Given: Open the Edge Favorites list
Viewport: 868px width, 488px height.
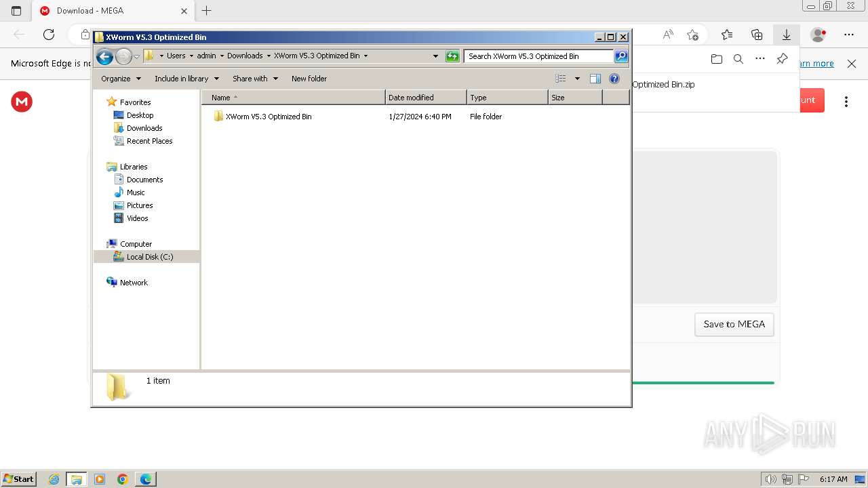Looking at the screenshot, I should [x=727, y=35].
